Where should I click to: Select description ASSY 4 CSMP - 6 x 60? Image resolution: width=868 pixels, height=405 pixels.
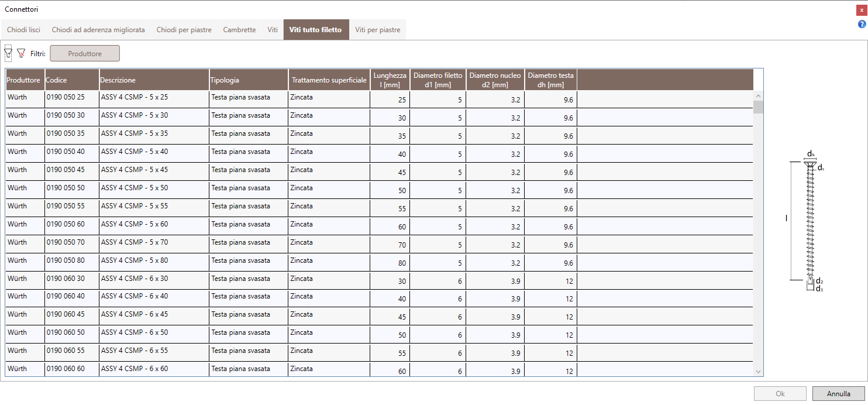[x=154, y=370]
